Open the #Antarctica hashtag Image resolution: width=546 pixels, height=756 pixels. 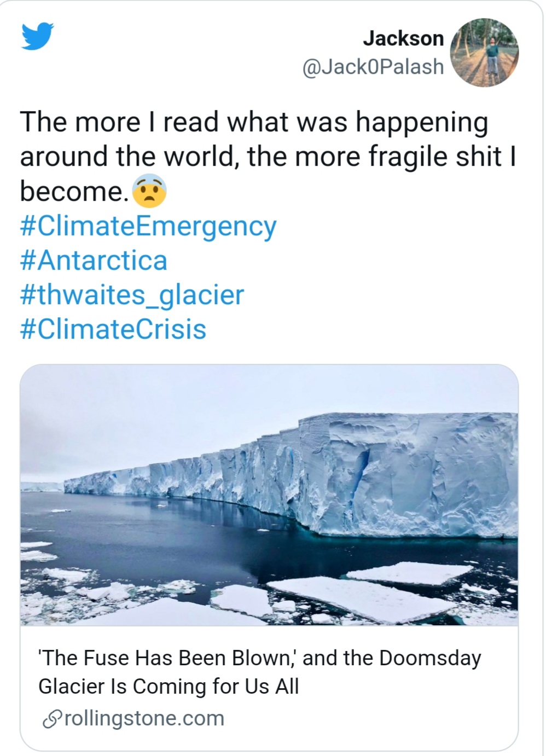pyautogui.click(x=94, y=260)
